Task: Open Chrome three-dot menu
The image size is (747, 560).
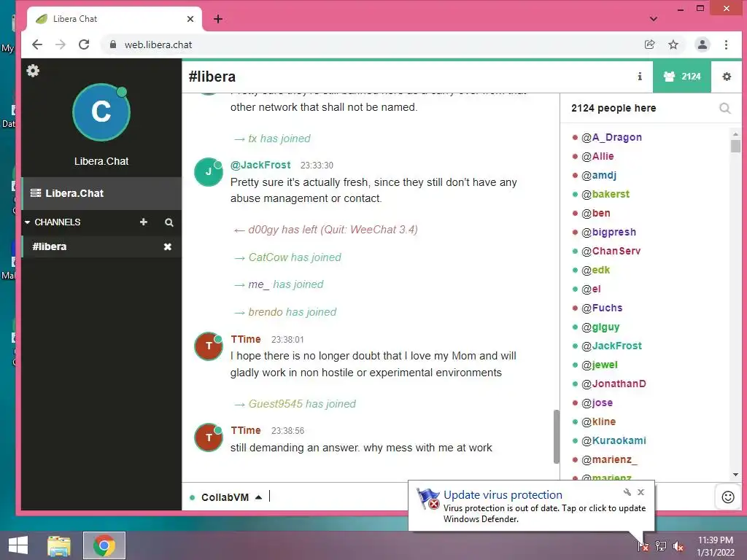Action: point(726,44)
